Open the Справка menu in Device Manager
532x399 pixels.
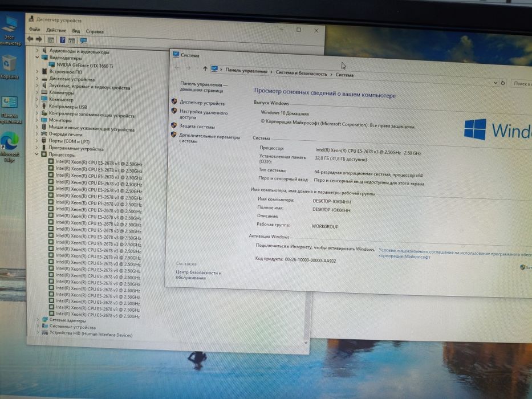(95, 31)
